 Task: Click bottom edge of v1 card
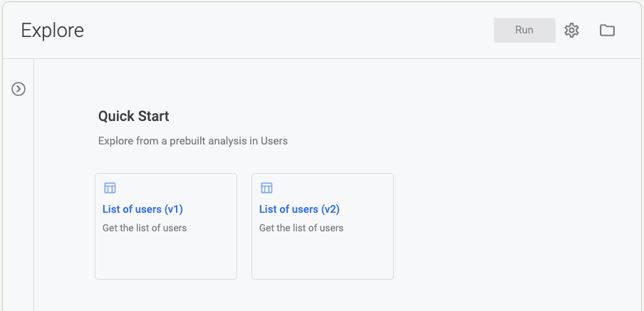click(x=166, y=279)
